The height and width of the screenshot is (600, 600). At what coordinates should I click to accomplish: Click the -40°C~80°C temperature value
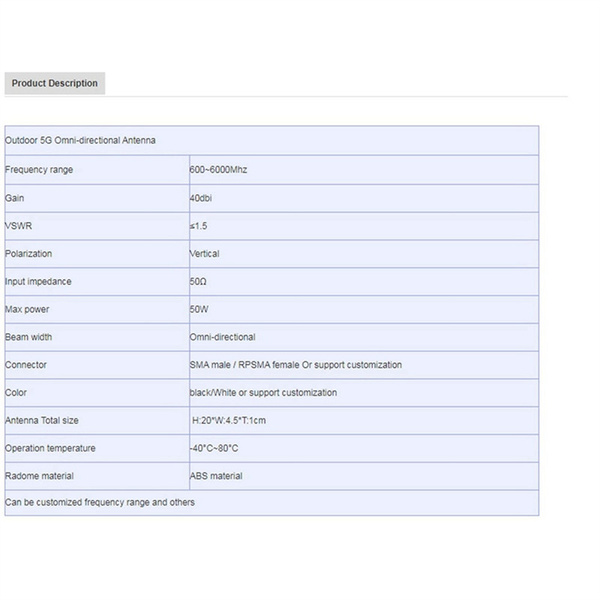214,449
